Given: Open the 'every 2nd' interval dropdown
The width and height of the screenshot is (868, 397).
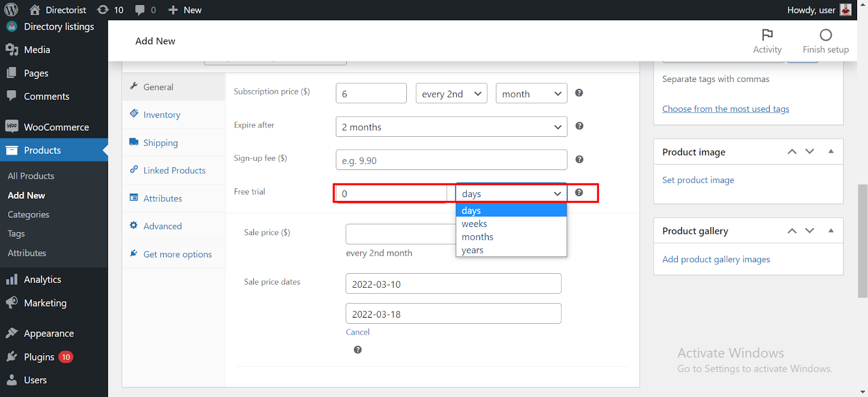Looking at the screenshot, I should 451,93.
